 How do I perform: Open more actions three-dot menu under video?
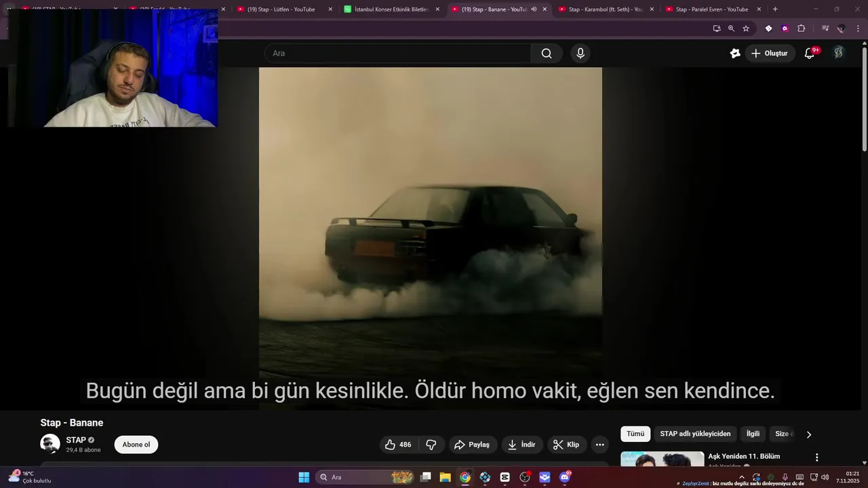coord(599,445)
